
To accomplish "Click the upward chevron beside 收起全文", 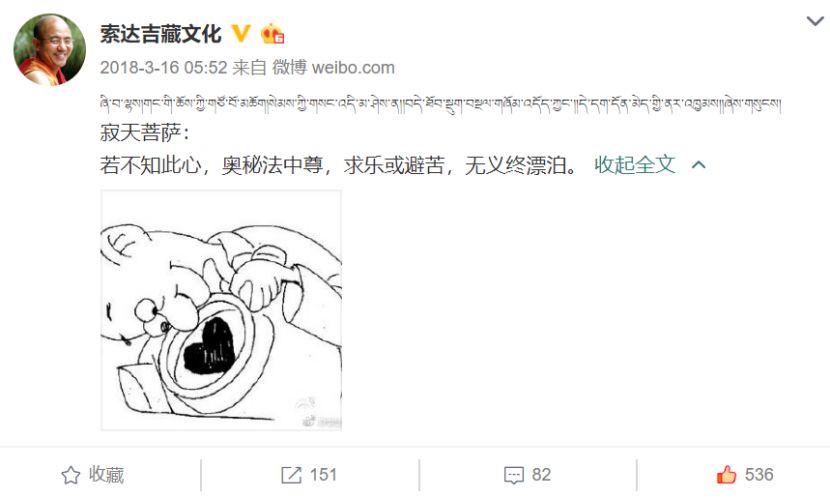I will pyautogui.click(x=699, y=165).
